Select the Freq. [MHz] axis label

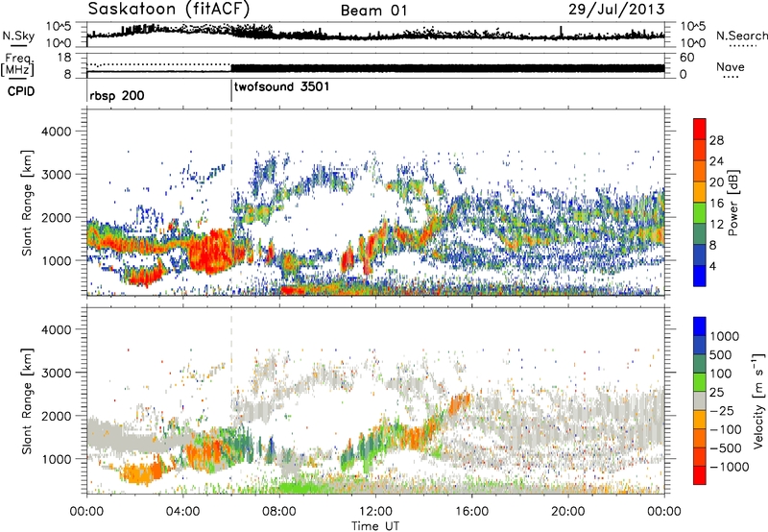pyautogui.click(x=17, y=64)
